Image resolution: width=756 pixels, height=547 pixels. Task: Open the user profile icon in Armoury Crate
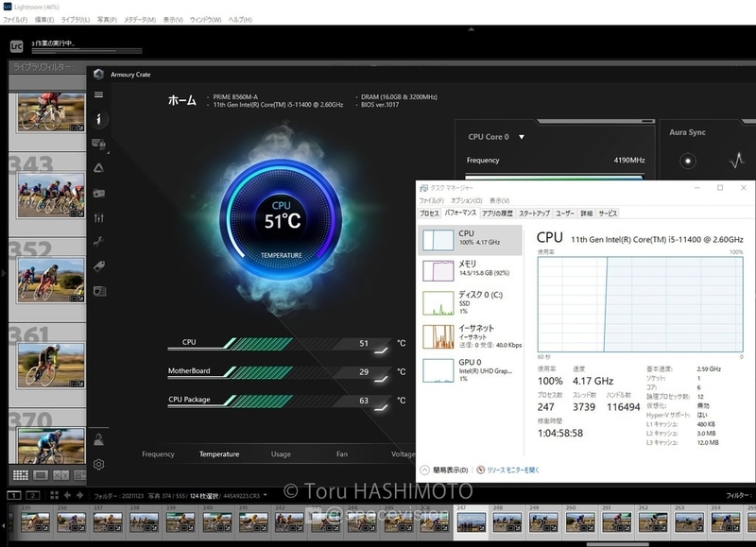pos(99,439)
